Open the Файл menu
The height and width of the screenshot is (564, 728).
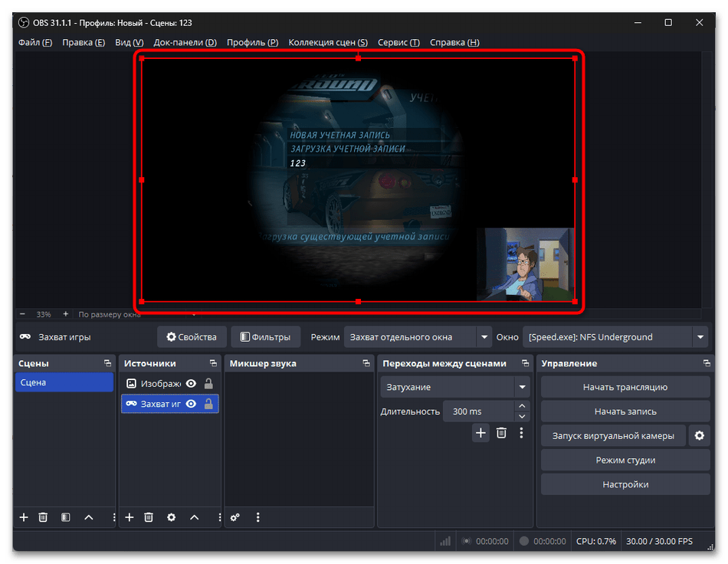point(34,42)
